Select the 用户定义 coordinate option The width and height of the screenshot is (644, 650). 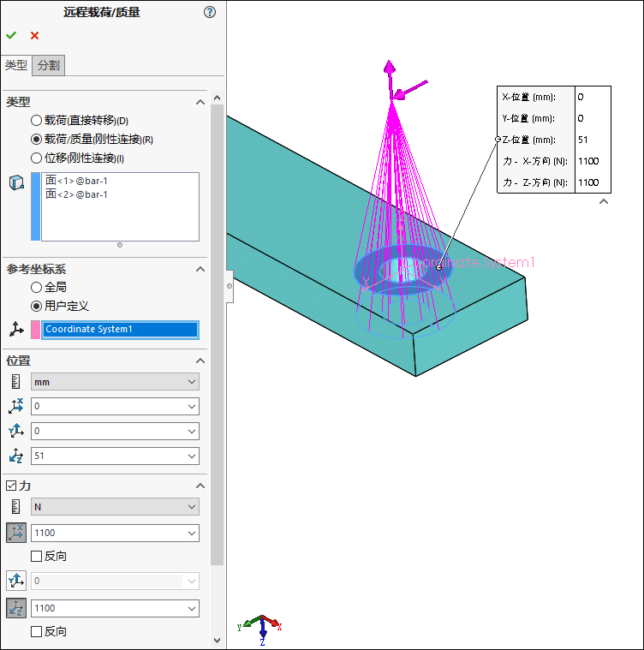tap(36, 306)
